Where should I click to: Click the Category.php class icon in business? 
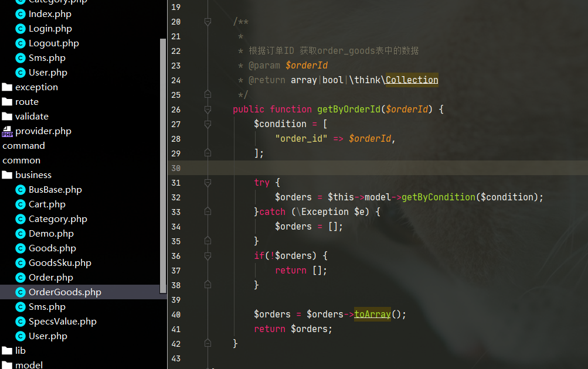pyautogui.click(x=21, y=219)
